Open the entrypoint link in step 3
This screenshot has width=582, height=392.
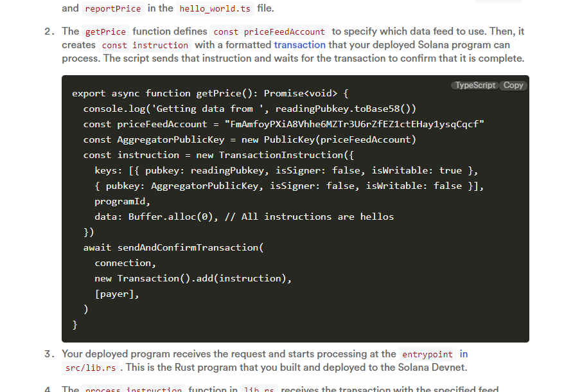(x=427, y=354)
